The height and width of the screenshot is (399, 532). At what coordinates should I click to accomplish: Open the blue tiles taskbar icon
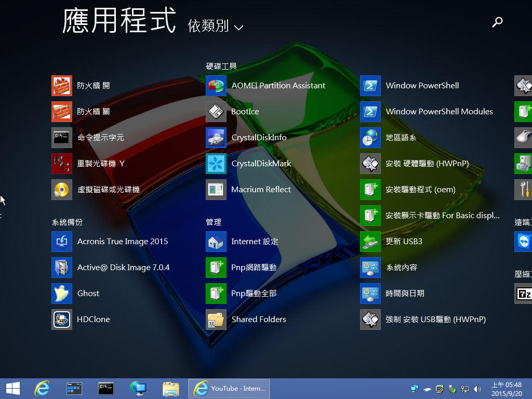[74, 389]
